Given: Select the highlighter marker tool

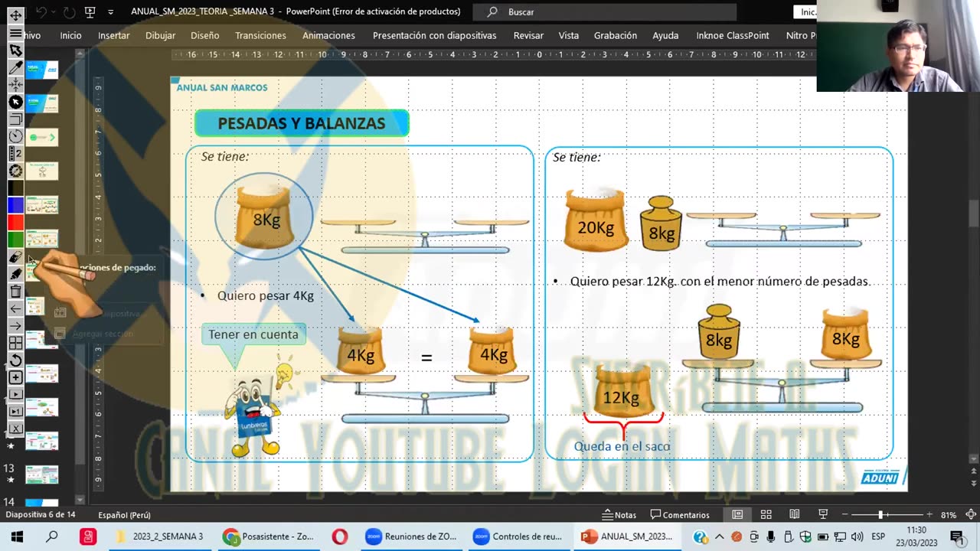Looking at the screenshot, I should pyautogui.click(x=15, y=273).
